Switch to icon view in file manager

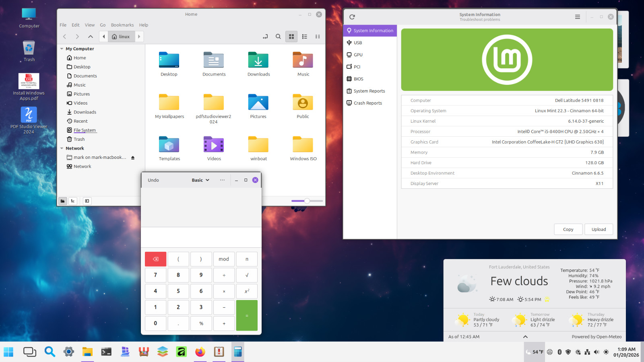[x=291, y=37]
